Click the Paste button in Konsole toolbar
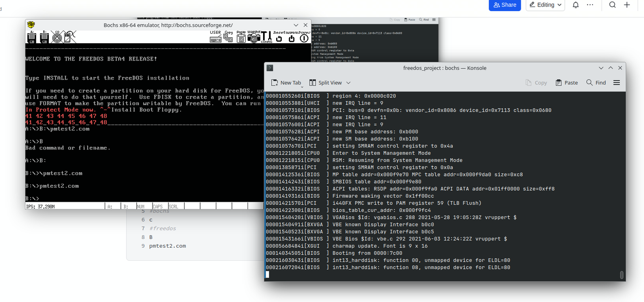The height and width of the screenshot is (302, 644). (x=567, y=83)
